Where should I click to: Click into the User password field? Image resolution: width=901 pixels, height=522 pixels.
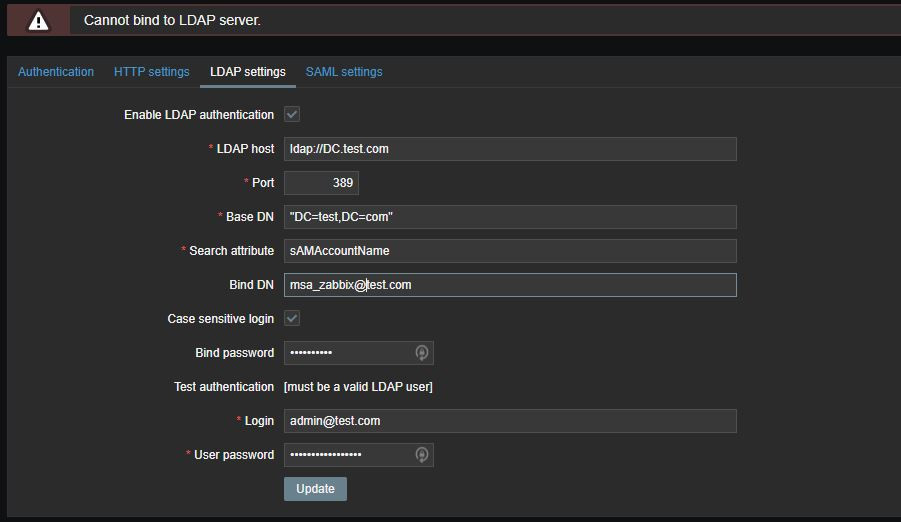(x=347, y=455)
